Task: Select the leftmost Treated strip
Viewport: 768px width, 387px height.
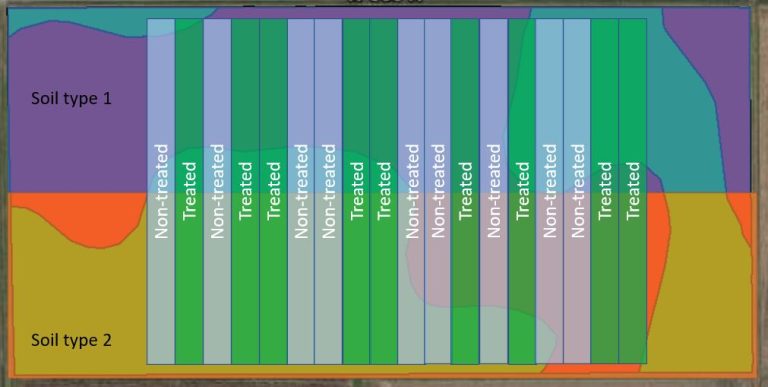Action: click(189, 192)
